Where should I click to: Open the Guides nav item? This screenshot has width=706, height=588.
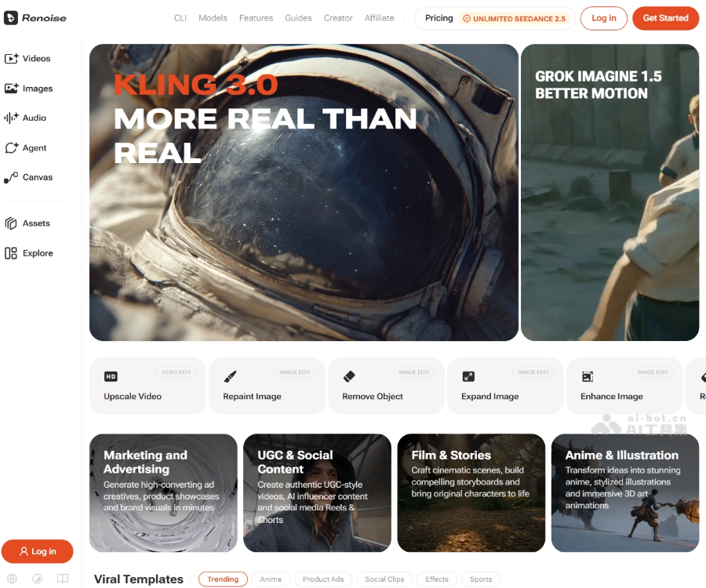click(x=298, y=18)
